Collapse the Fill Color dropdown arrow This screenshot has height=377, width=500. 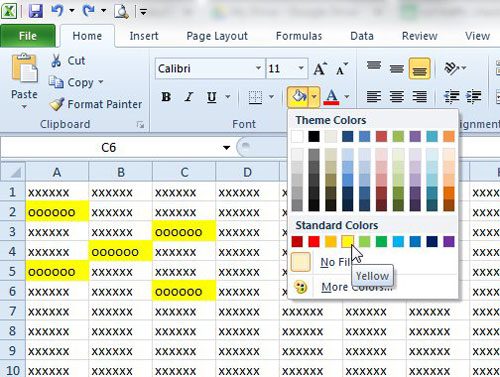(314, 97)
